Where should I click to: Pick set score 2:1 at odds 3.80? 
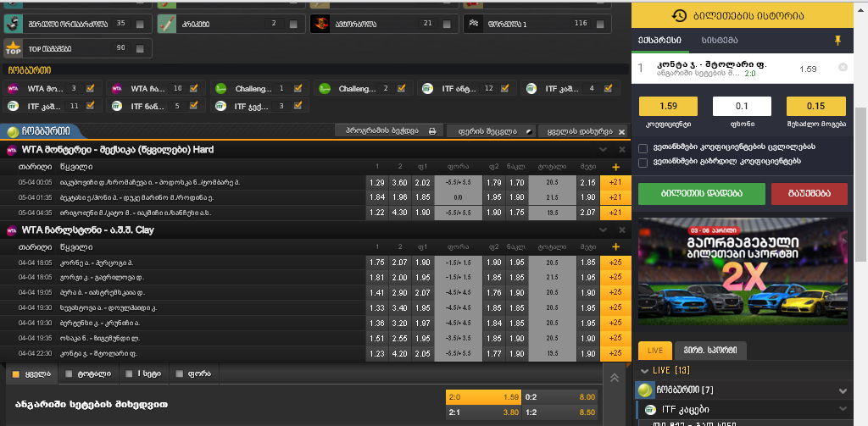pos(483,412)
